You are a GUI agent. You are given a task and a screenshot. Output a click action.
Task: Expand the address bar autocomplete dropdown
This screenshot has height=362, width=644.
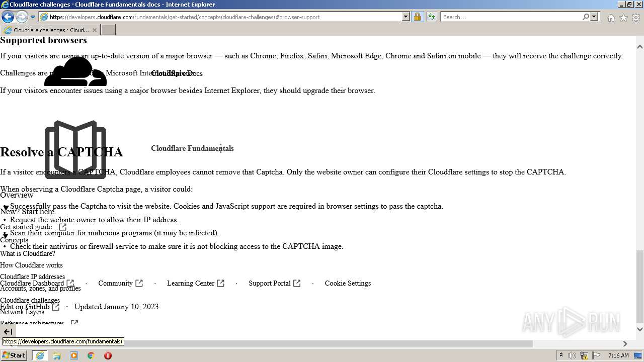[406, 17]
